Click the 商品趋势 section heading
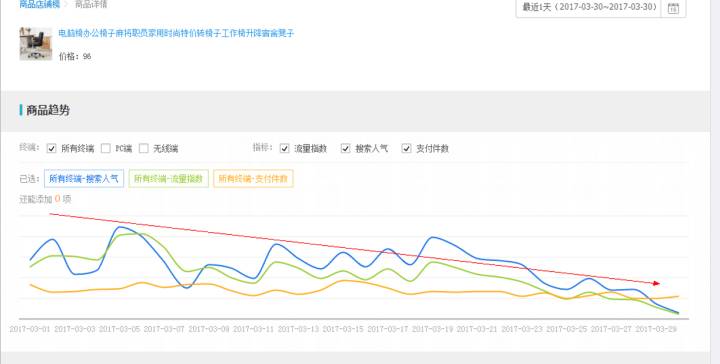This screenshot has width=720, height=364. [x=48, y=110]
